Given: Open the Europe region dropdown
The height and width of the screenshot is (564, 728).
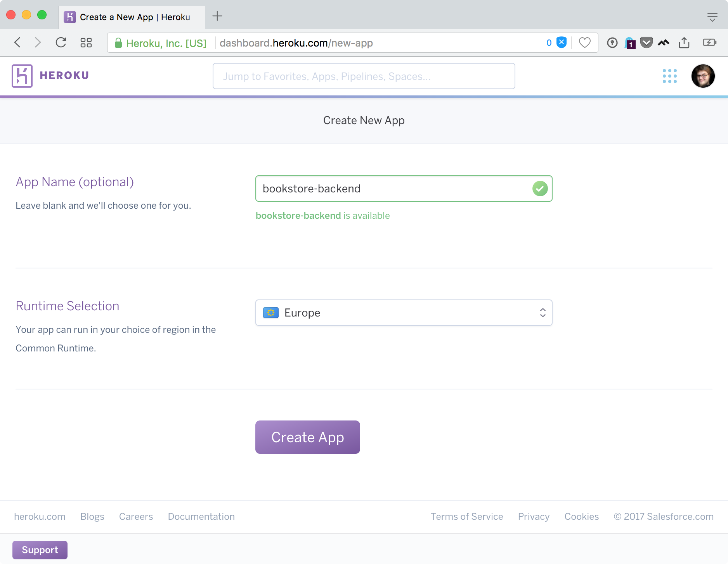Looking at the screenshot, I should 404,313.
